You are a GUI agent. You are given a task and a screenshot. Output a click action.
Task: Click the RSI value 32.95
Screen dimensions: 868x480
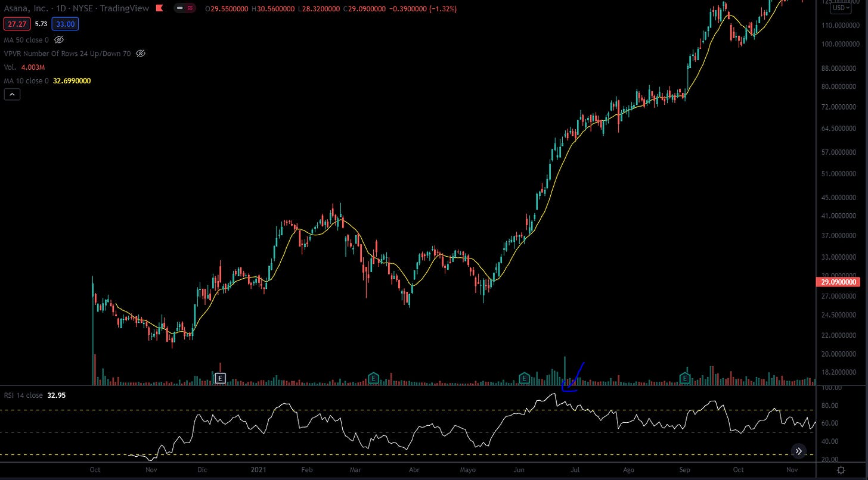(55, 395)
